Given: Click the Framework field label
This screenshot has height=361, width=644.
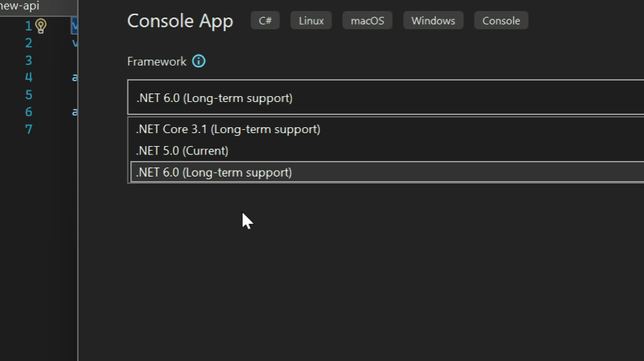Looking at the screenshot, I should 156,62.
